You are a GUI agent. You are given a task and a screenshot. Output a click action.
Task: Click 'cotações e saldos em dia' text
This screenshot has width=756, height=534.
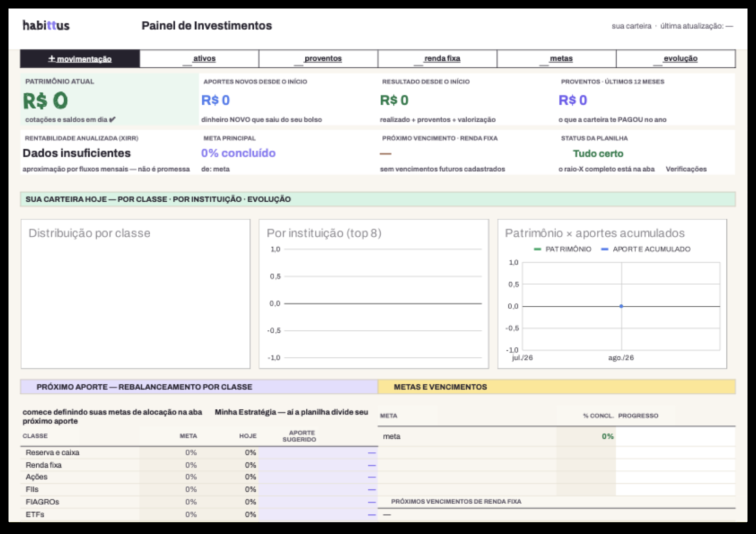click(66, 120)
